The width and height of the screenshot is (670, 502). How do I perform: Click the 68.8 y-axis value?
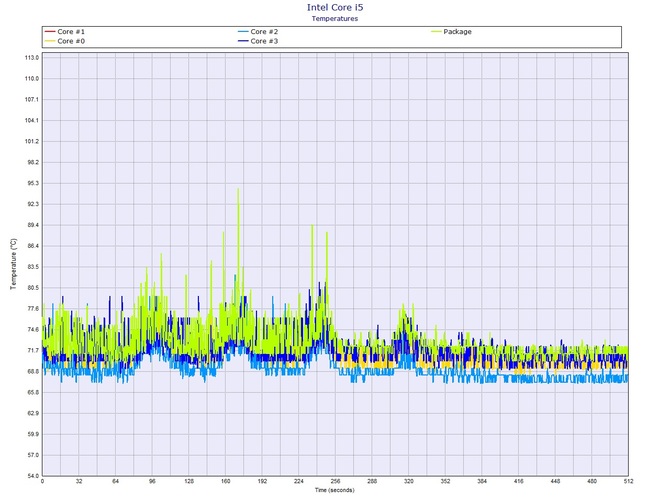coord(32,372)
